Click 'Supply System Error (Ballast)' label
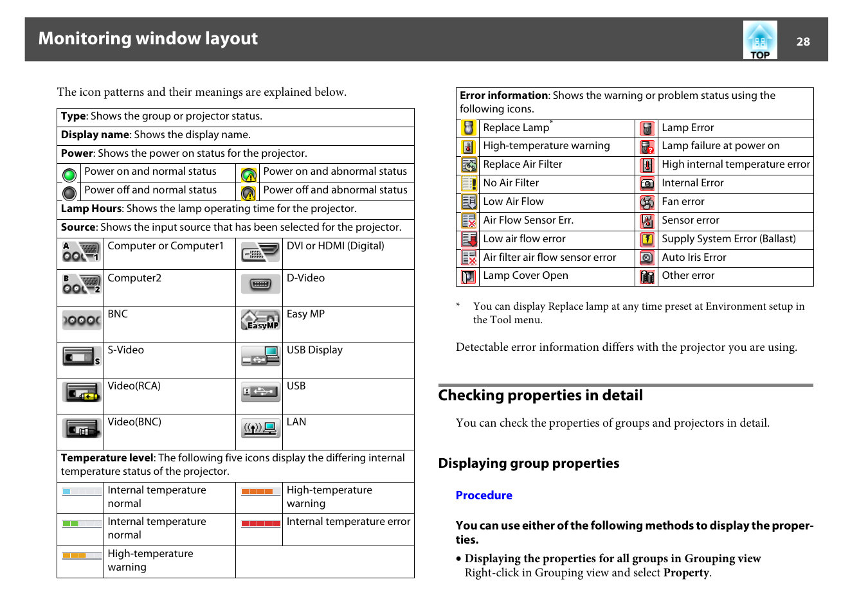The width and height of the screenshot is (868, 613). (729, 239)
